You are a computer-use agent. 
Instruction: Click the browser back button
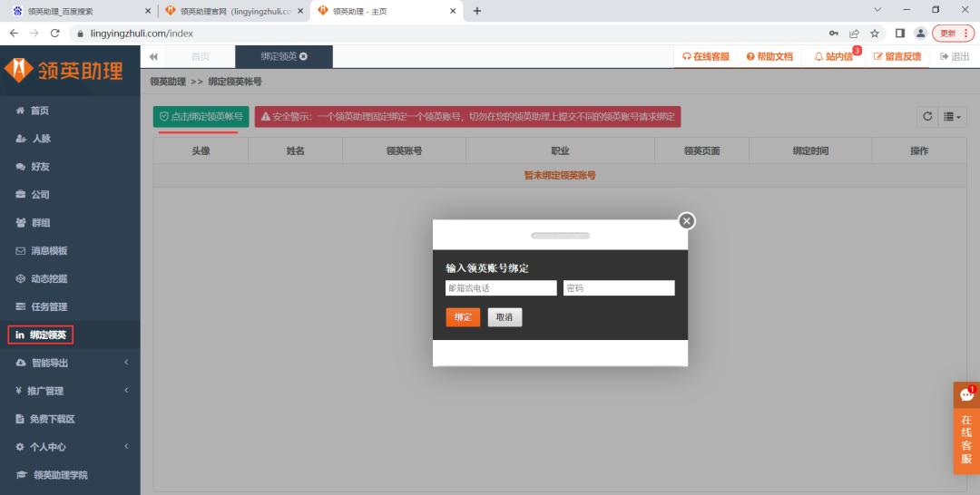coord(14,34)
